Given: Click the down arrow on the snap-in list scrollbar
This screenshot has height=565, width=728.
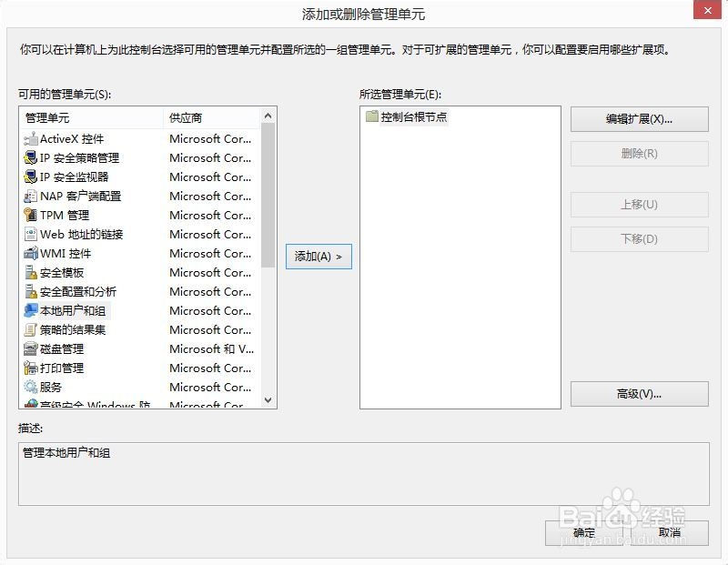Looking at the screenshot, I should 267,400.
